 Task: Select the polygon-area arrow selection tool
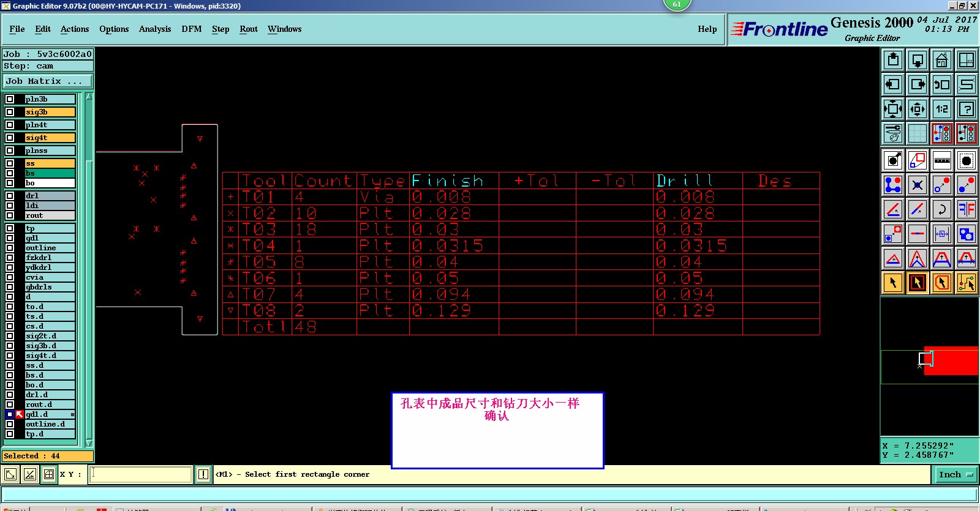click(942, 283)
